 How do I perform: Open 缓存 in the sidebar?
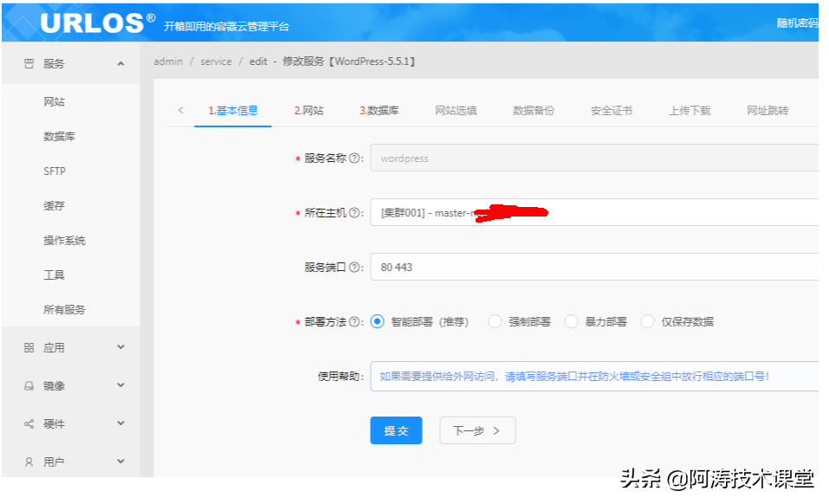[54, 205]
